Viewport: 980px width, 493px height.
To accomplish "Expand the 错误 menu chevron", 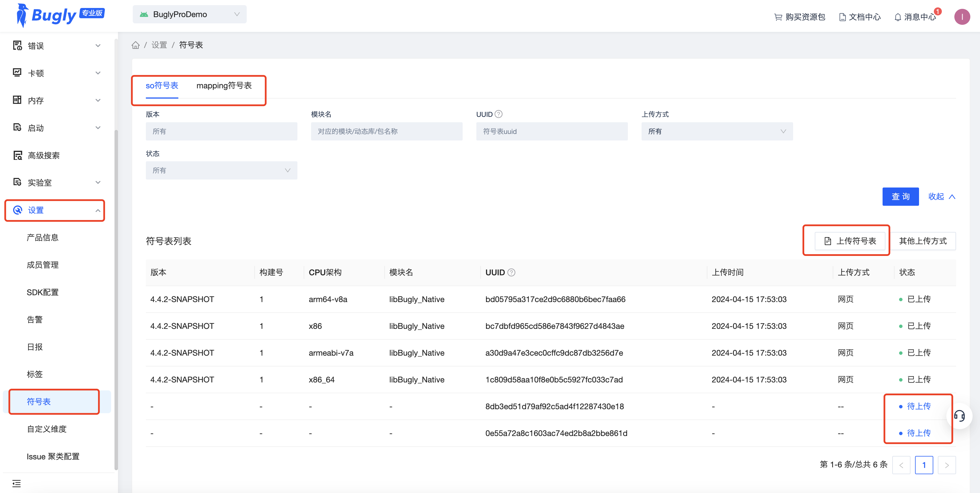I will pyautogui.click(x=98, y=46).
